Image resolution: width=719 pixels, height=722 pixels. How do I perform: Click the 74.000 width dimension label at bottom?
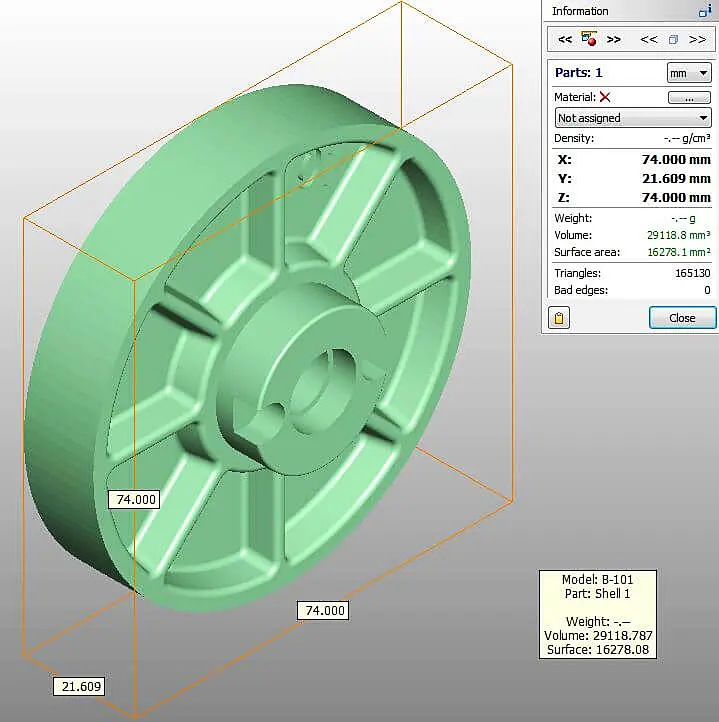pos(323,610)
